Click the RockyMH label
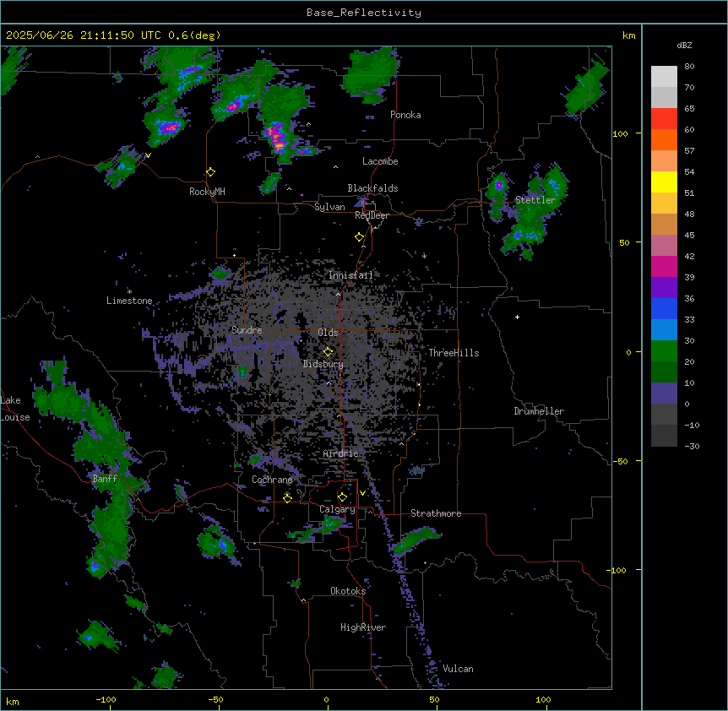 click(x=207, y=192)
